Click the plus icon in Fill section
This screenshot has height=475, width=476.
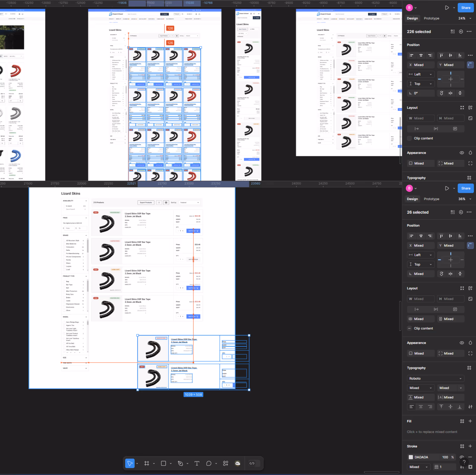[x=470, y=421]
